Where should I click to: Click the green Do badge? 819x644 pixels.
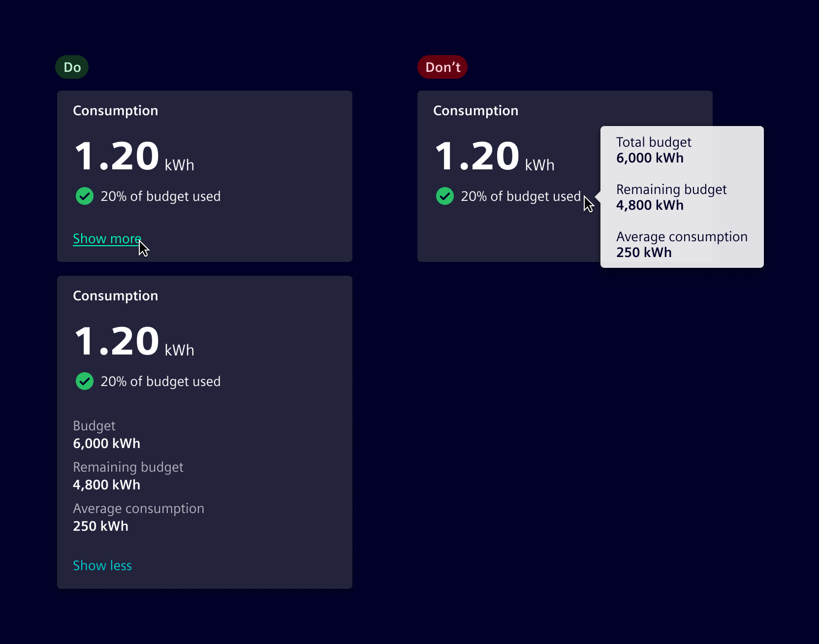tap(72, 67)
